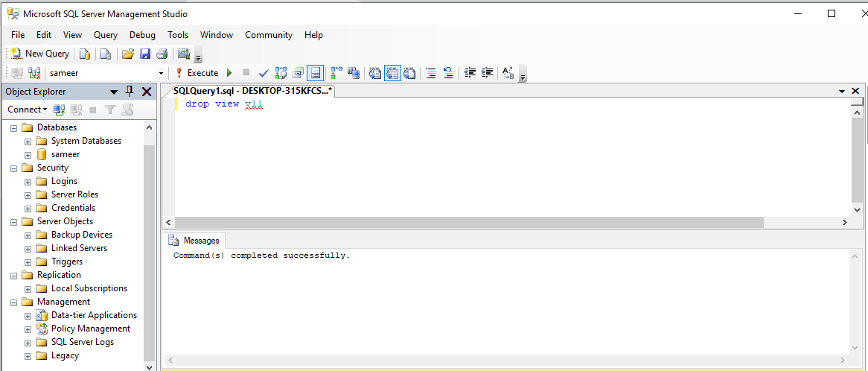Viewport: 868px width, 371px height.
Task: Select the Policy Management item
Action: coord(91,329)
